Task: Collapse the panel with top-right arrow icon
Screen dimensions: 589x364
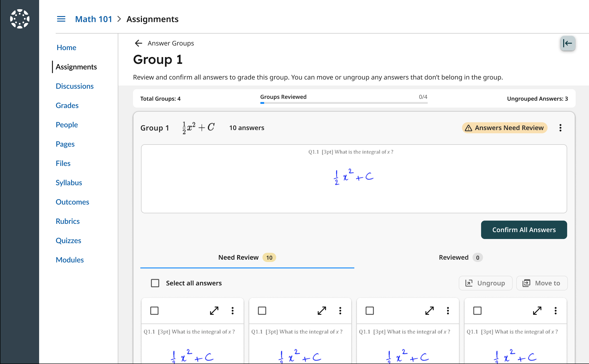Action: point(567,43)
